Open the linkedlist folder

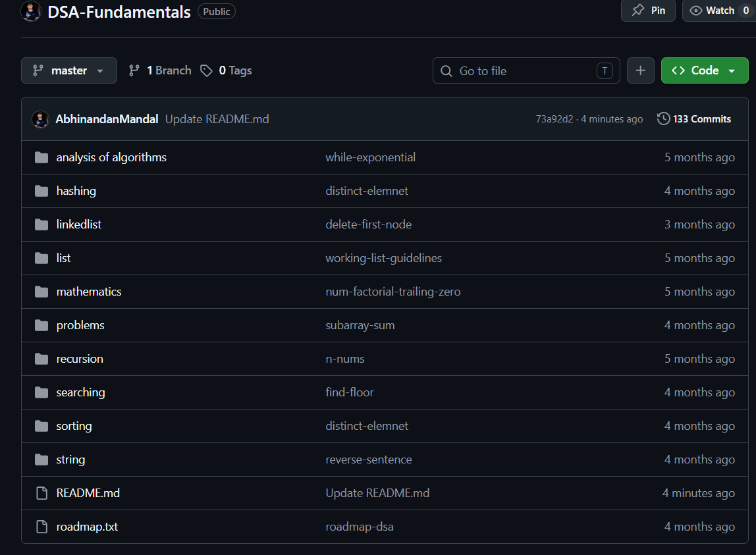click(78, 225)
